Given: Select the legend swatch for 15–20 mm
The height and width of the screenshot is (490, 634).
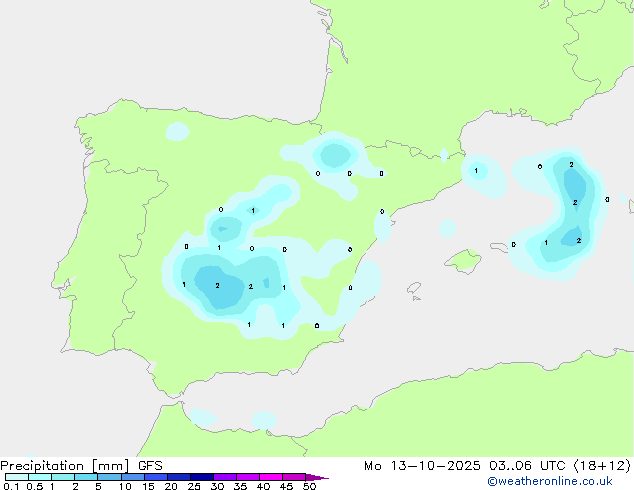Looking at the screenshot, I should point(156,477).
